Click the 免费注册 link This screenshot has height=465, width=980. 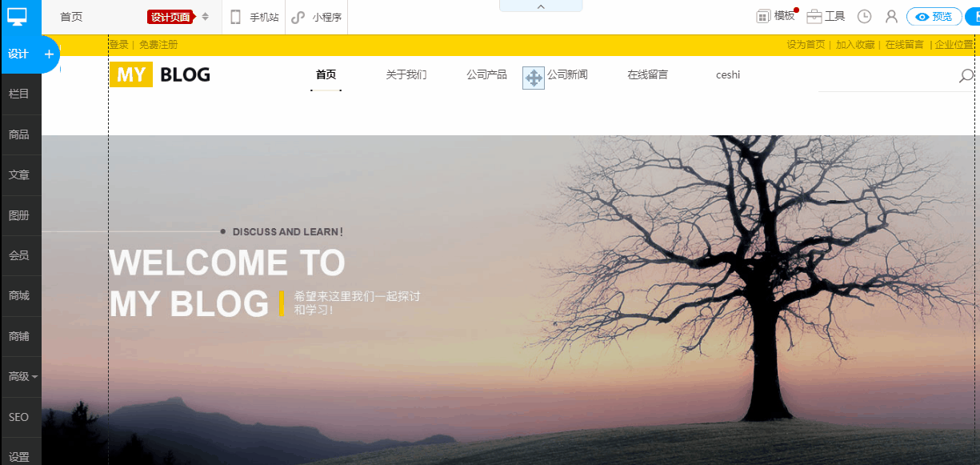[x=158, y=45]
